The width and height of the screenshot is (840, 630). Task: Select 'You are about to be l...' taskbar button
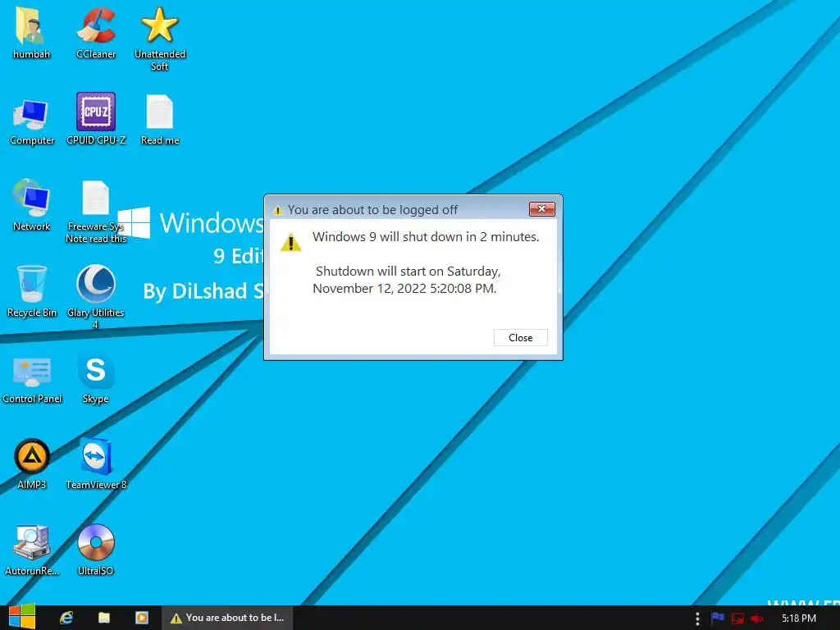coord(227,618)
